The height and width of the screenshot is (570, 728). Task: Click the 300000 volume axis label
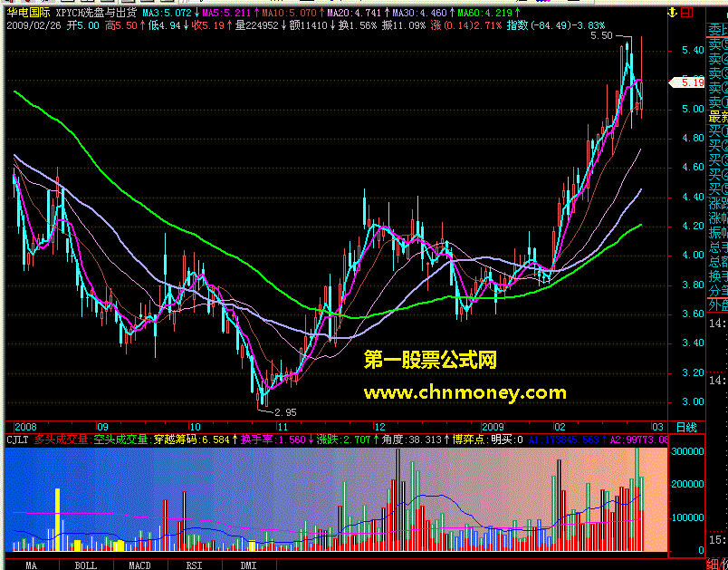(687, 451)
